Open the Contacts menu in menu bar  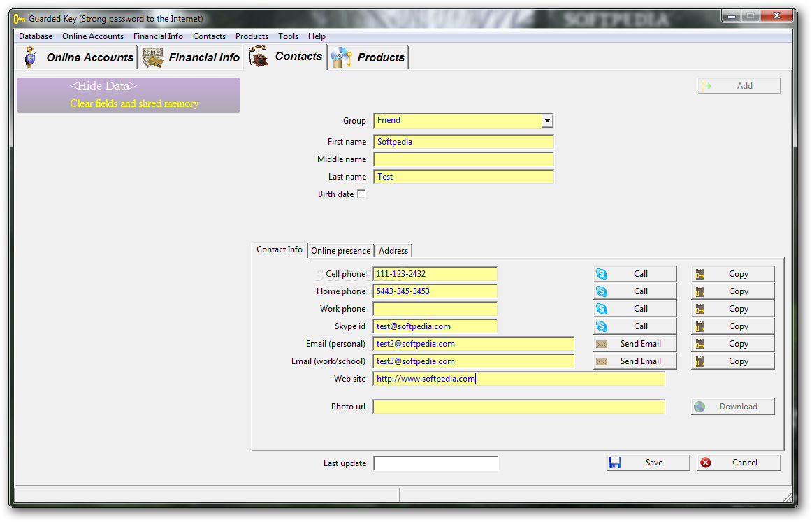[209, 36]
